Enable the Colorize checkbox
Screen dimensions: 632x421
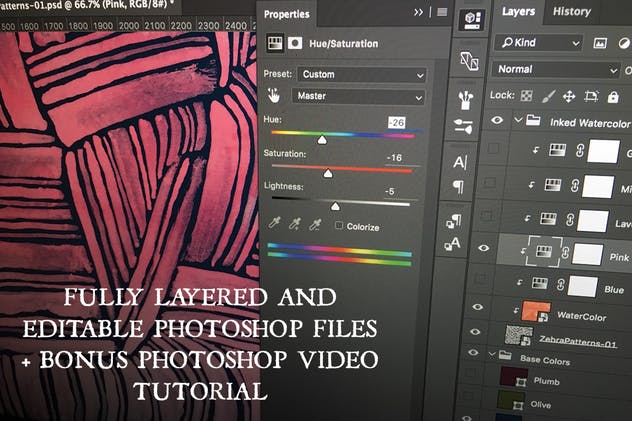tap(339, 226)
